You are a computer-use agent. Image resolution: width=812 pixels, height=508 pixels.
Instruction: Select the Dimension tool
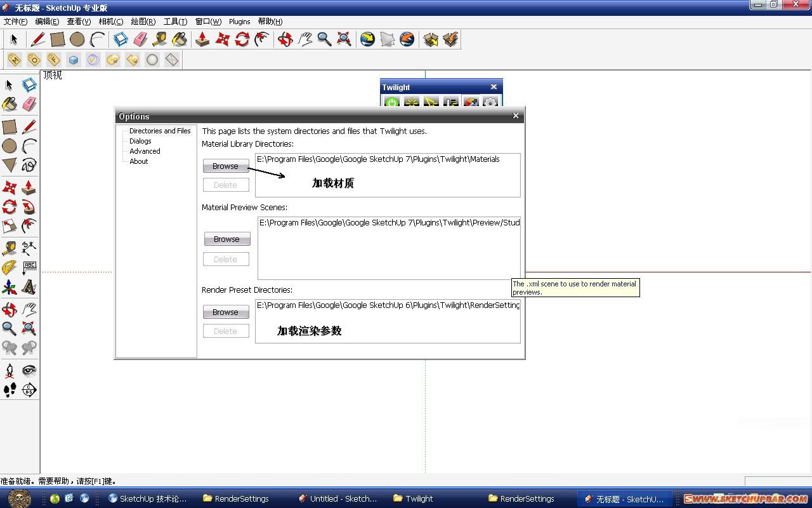coord(29,248)
